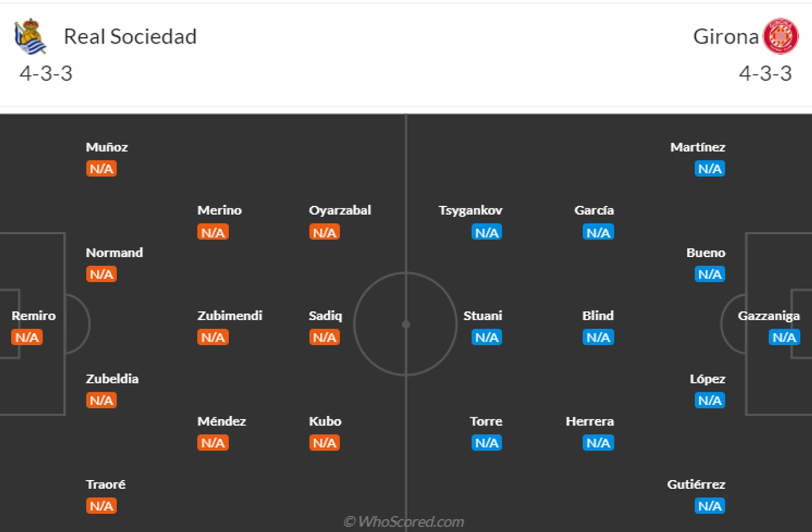
Task: Click Remiro's orange N/A rating badge
Action: click(27, 337)
